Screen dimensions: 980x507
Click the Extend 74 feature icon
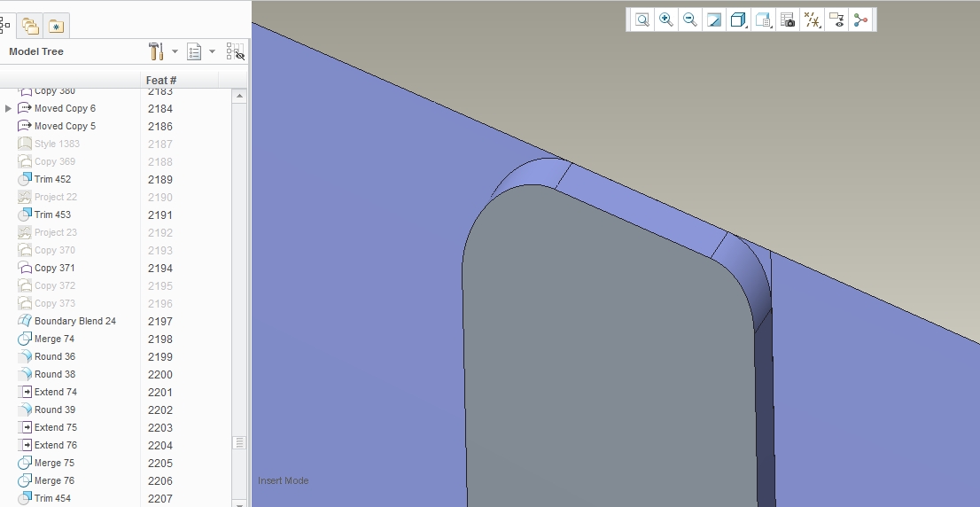point(25,392)
